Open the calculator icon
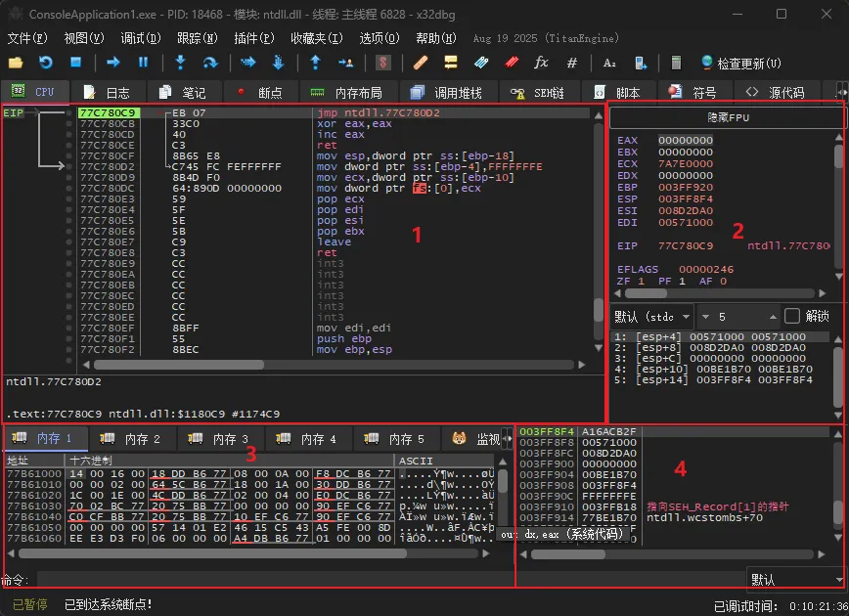The image size is (849, 616). 676,63
